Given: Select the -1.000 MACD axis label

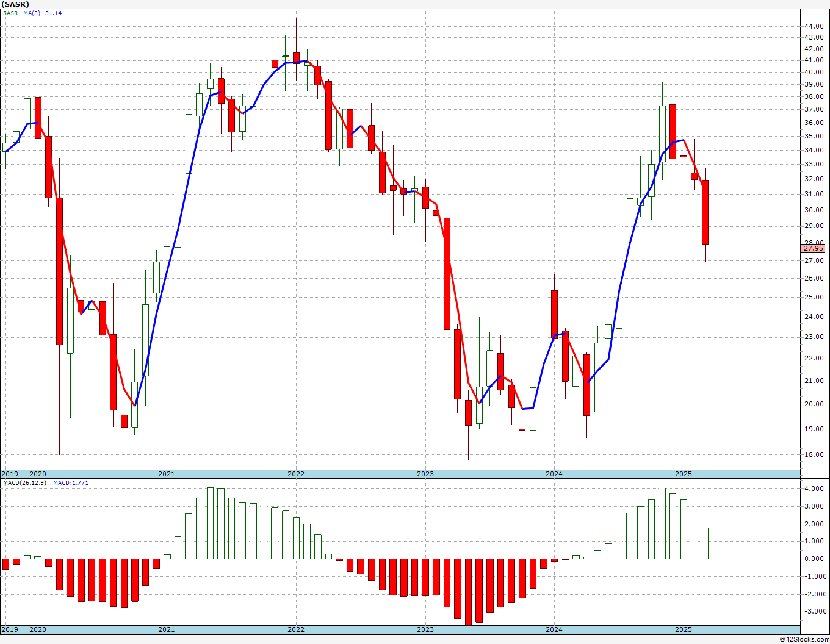Looking at the screenshot, I should [814, 576].
